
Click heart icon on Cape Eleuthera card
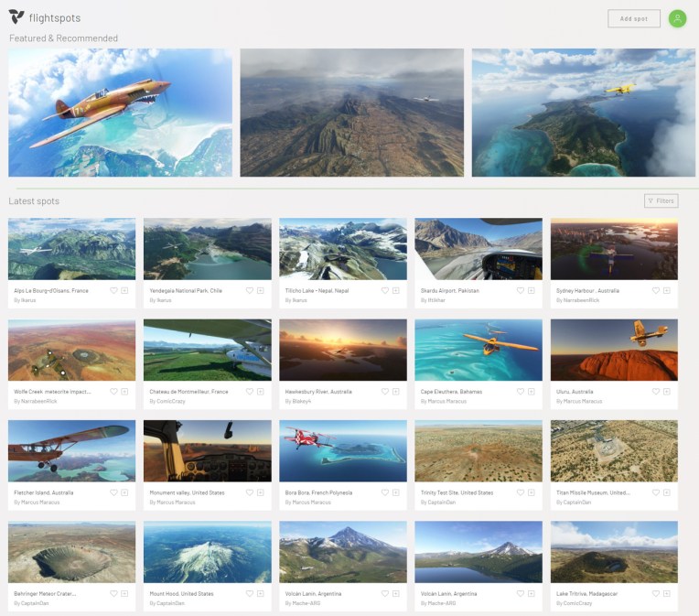pyautogui.click(x=521, y=391)
